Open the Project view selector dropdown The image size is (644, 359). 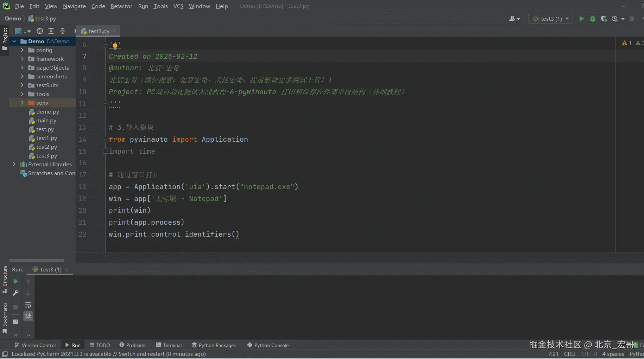point(23,31)
